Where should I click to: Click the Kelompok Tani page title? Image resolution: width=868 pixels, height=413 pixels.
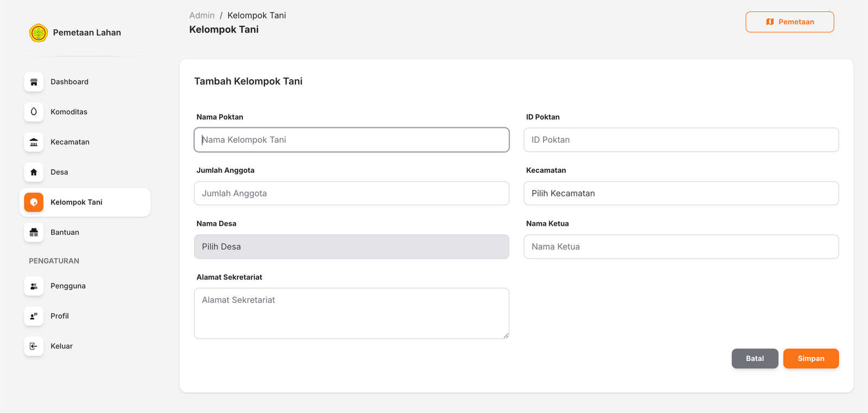coord(224,30)
